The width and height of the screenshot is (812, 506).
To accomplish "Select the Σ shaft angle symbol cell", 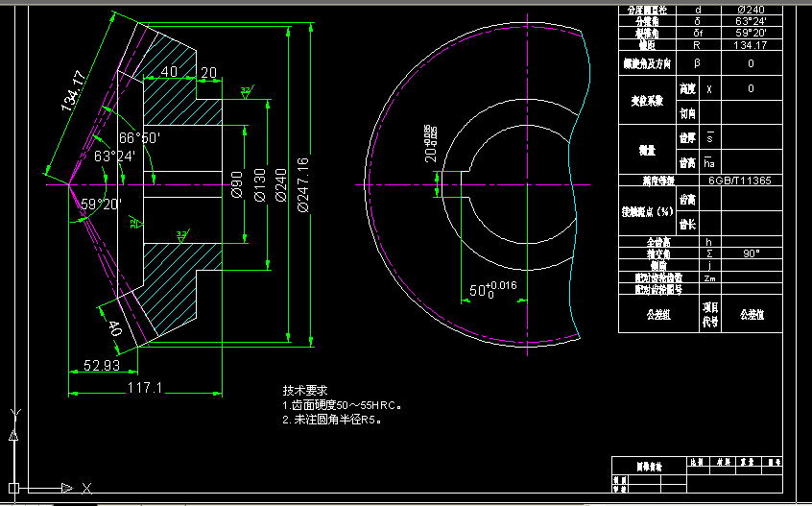I will coord(709,253).
